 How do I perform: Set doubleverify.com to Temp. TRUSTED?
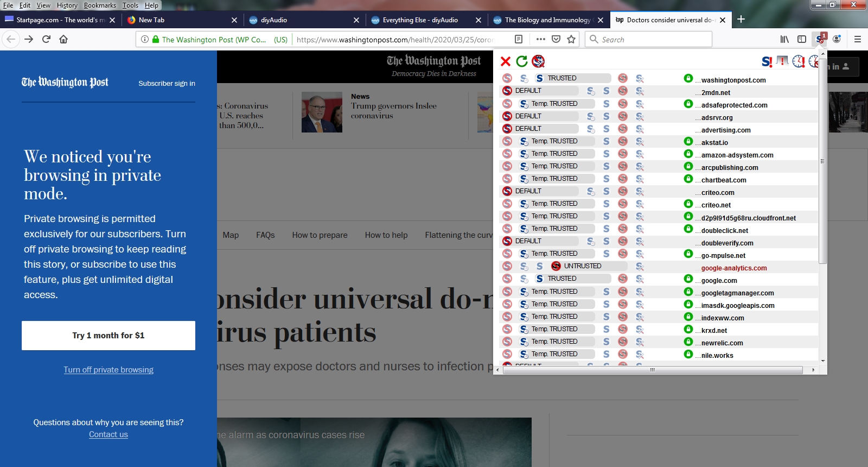pyautogui.click(x=591, y=241)
